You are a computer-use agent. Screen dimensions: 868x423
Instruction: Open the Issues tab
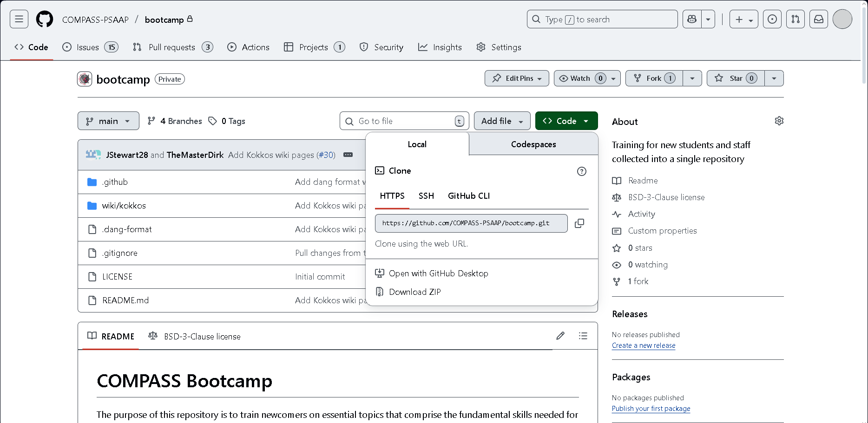90,47
